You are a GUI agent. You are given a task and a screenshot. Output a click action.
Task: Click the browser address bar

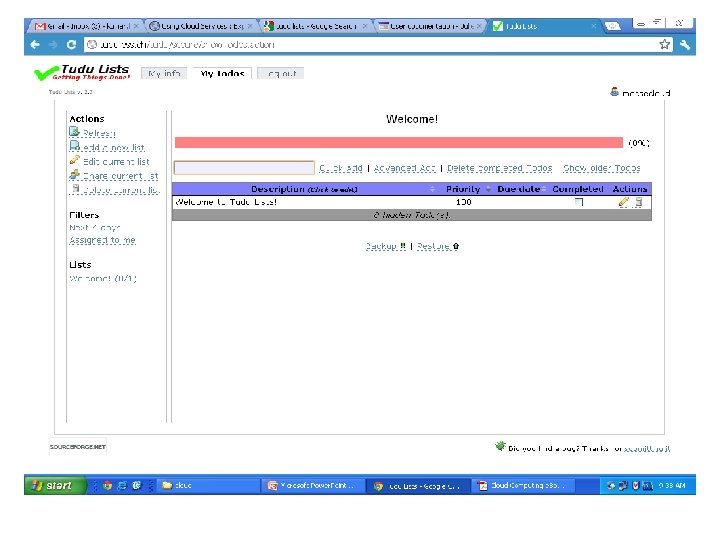372,45
